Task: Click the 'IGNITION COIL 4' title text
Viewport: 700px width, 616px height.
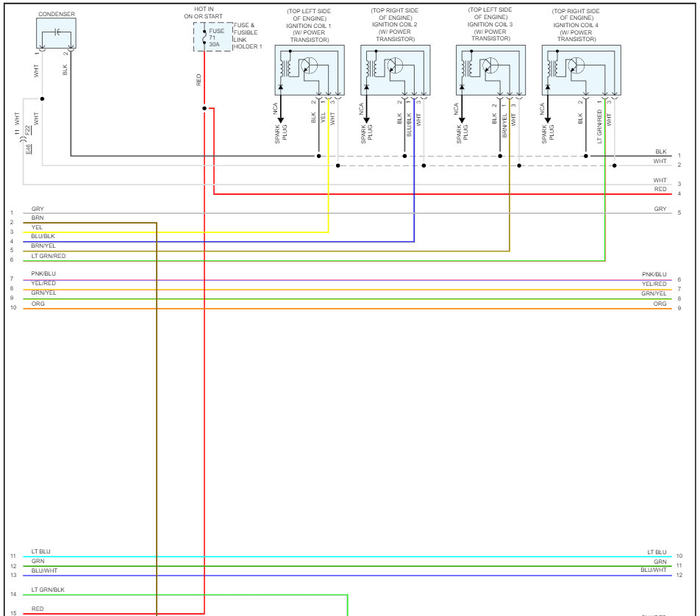Action: (x=576, y=25)
